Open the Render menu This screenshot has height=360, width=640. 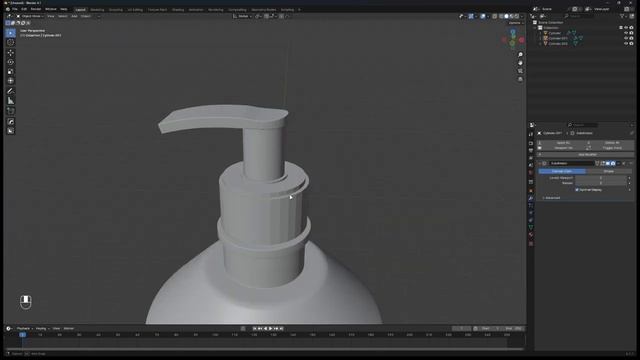[x=36, y=9]
